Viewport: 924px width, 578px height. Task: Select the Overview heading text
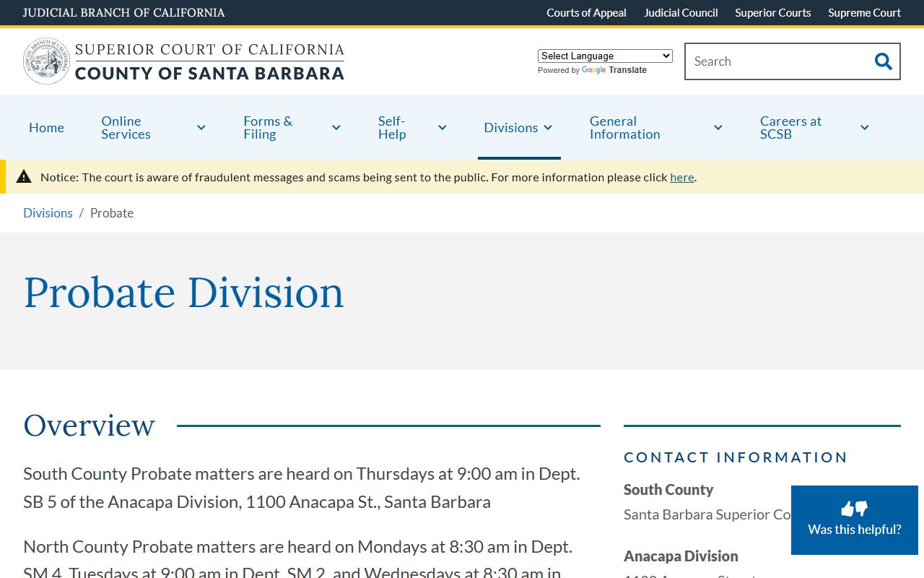(89, 426)
